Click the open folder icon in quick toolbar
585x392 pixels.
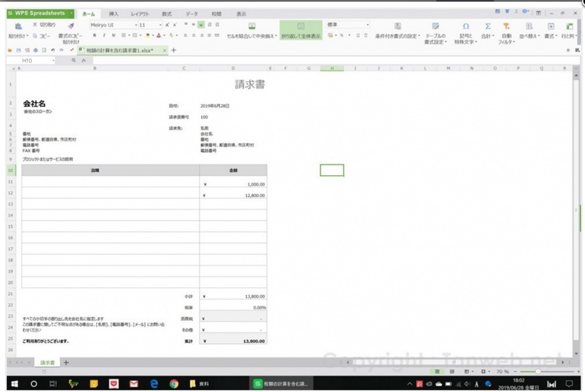pyautogui.click(x=10, y=50)
